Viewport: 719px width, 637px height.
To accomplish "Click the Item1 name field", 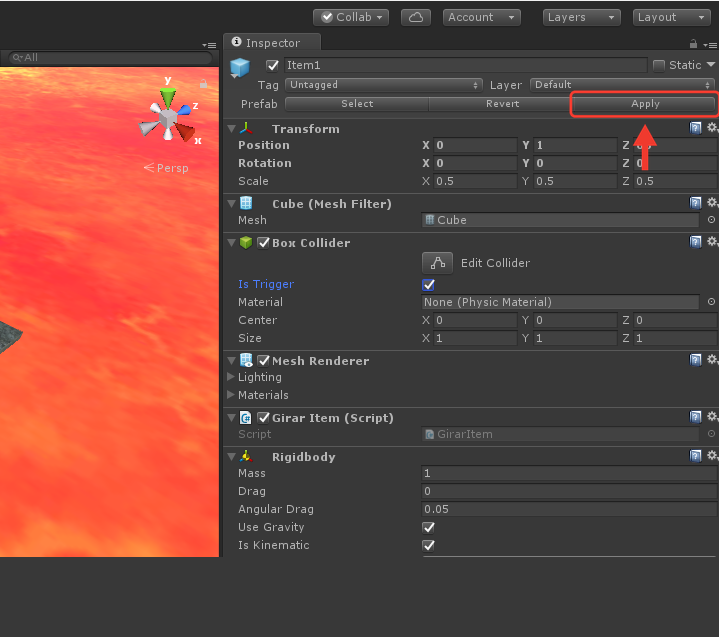I will point(465,65).
